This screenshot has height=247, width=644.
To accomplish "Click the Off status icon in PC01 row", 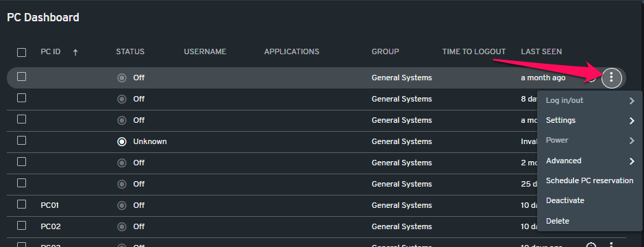I will coord(121,205).
